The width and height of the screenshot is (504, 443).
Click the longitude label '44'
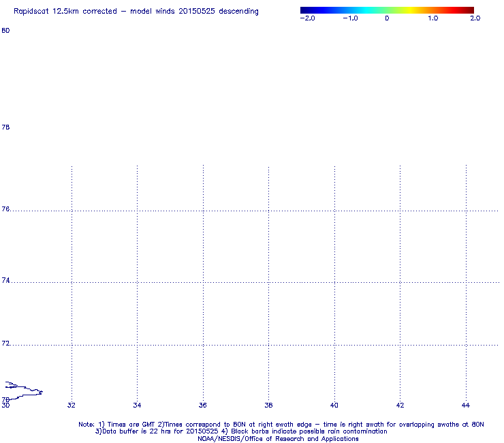(x=466, y=406)
